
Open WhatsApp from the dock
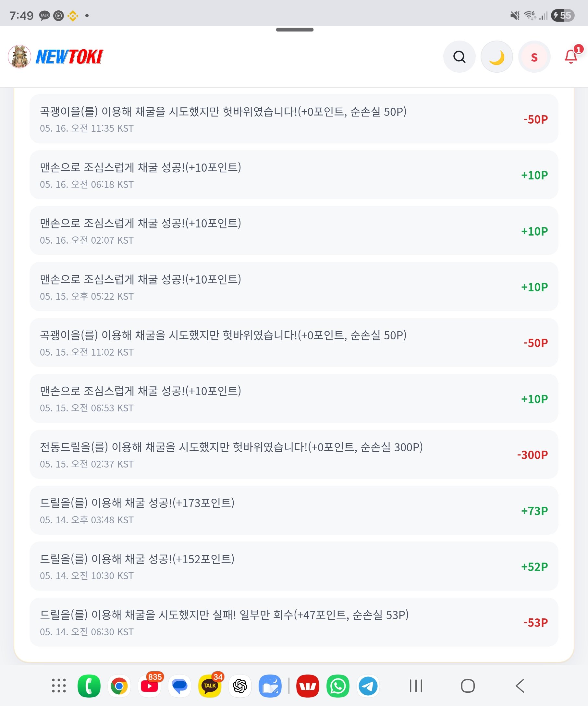tap(338, 686)
